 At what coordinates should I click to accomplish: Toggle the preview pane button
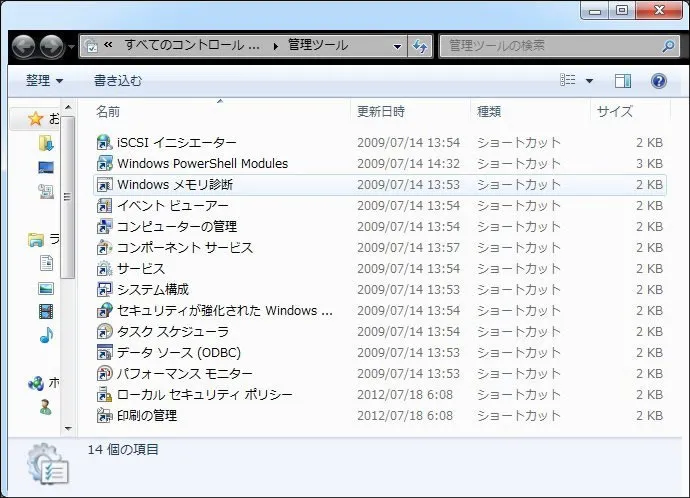pyautogui.click(x=623, y=81)
